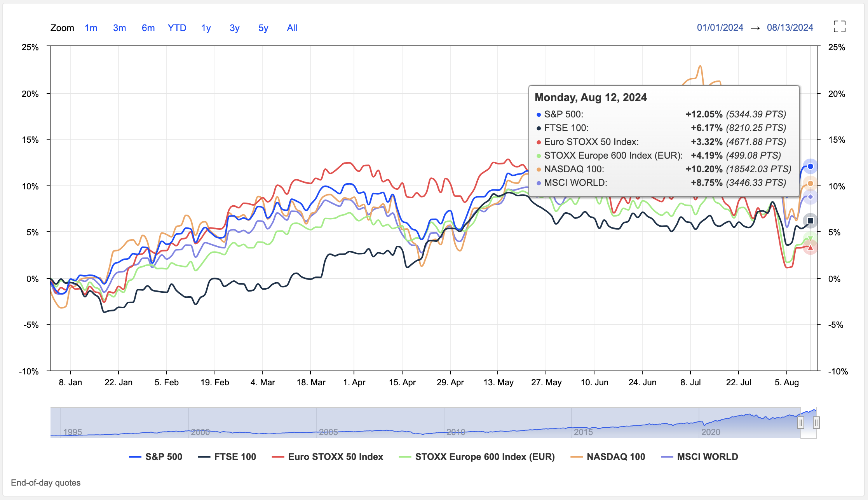Click the '5. Aug' x-axis label
This screenshot has height=500, width=868.
point(787,382)
